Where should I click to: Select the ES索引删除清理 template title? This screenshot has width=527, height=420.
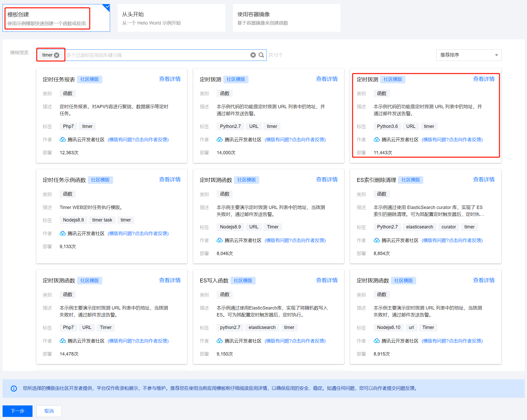point(376,180)
